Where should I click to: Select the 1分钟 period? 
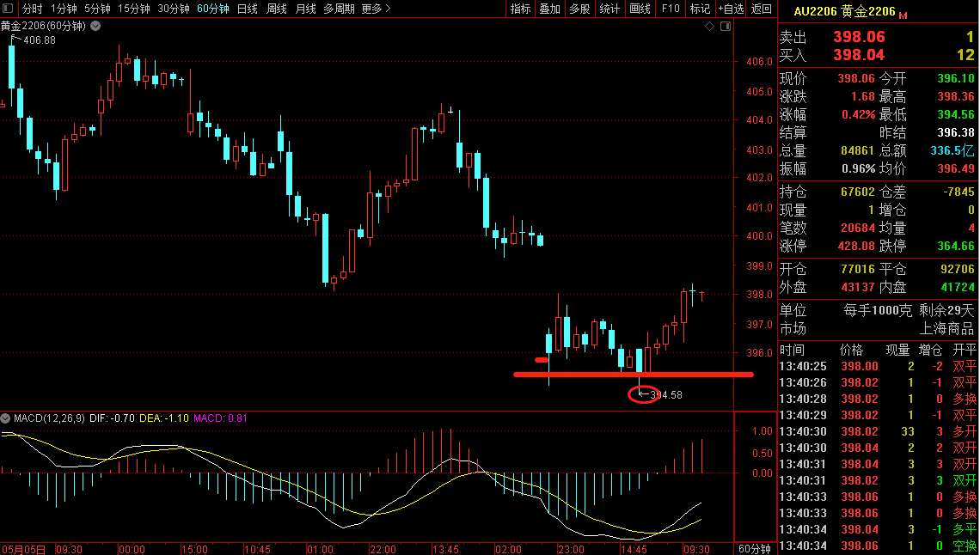pos(64,9)
